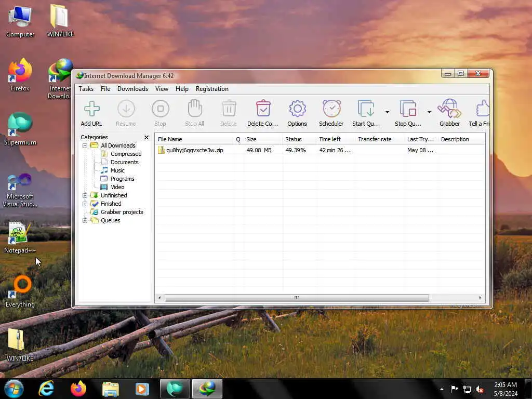Click the horizontal scrollbar thumb
This screenshot has height=399, width=532.
[297, 298]
